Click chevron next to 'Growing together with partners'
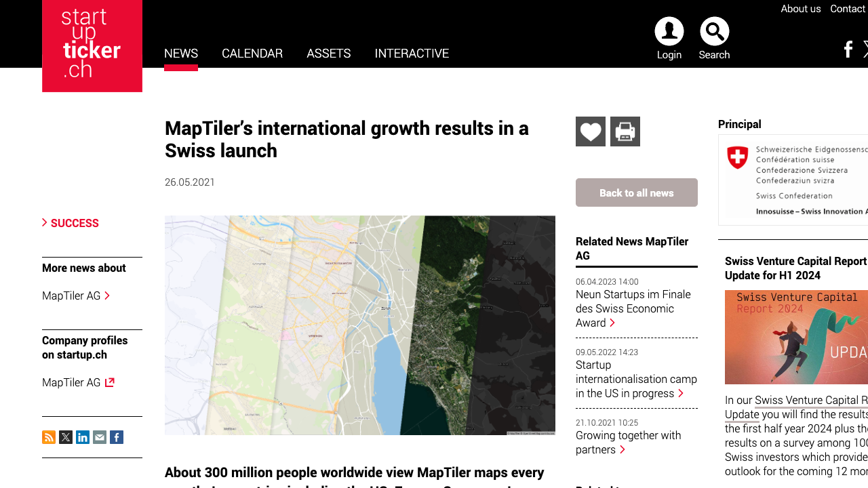Screen dimensions: 868x488 coord(623,449)
